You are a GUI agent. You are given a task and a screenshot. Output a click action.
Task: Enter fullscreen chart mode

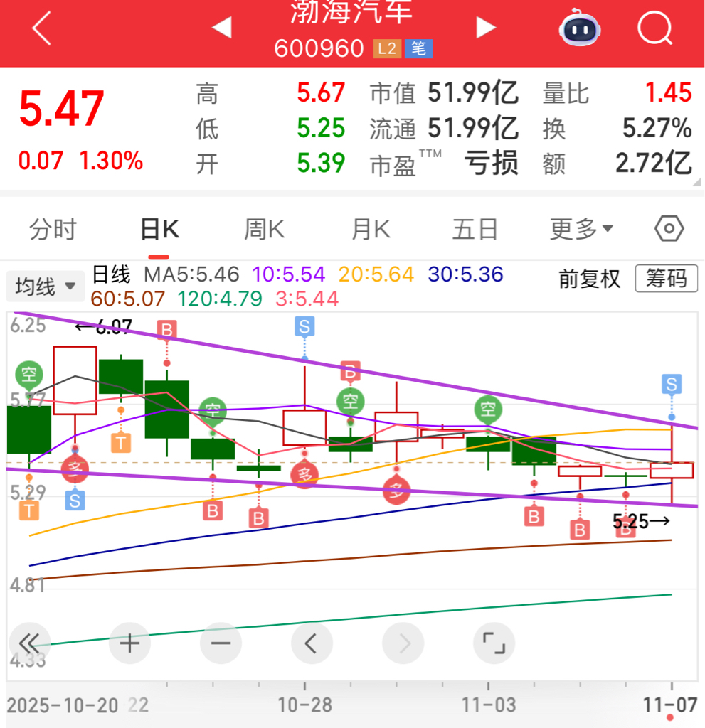pos(494,643)
